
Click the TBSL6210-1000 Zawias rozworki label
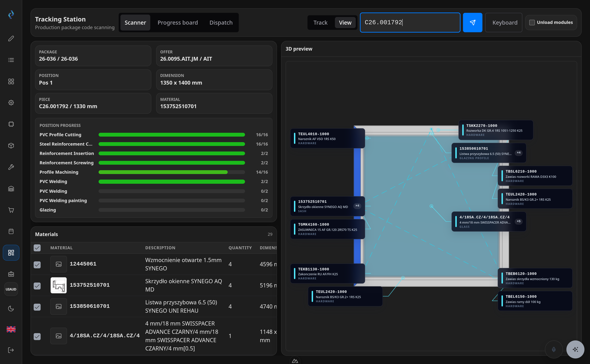(535, 176)
